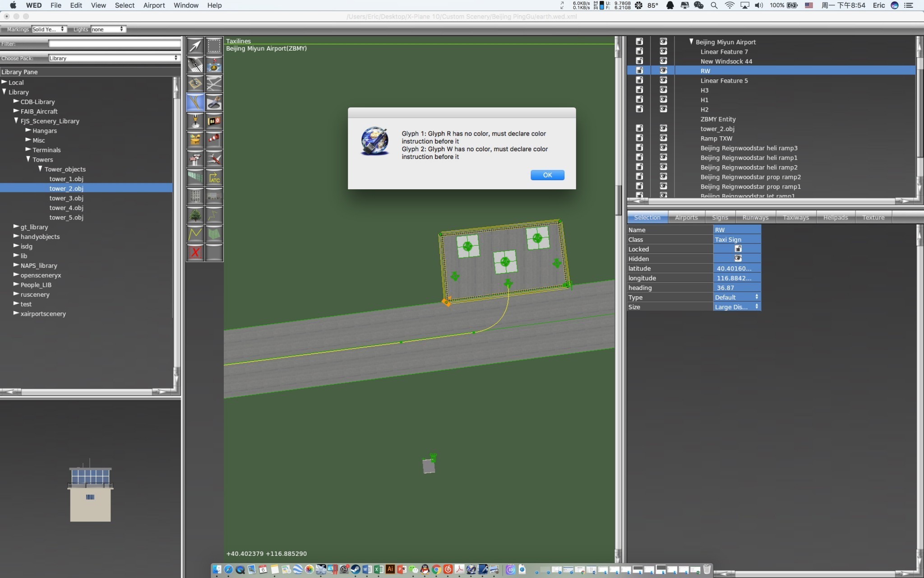Select the dotted Object String tool

click(x=214, y=215)
